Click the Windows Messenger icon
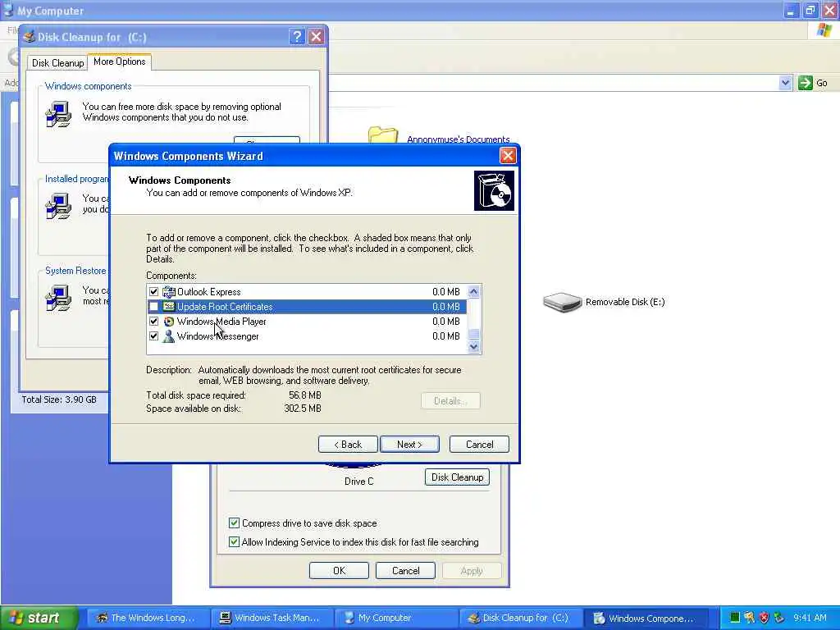840x630 pixels. point(169,336)
